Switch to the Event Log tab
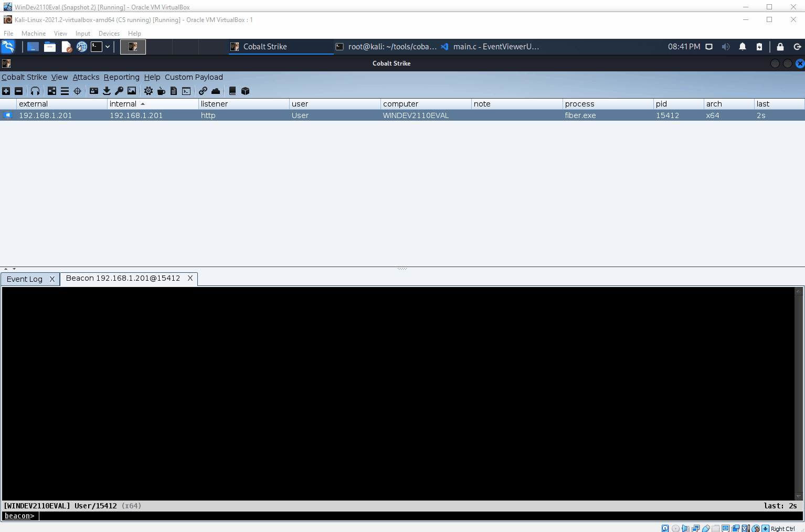Image resolution: width=805 pixels, height=532 pixels. point(25,279)
